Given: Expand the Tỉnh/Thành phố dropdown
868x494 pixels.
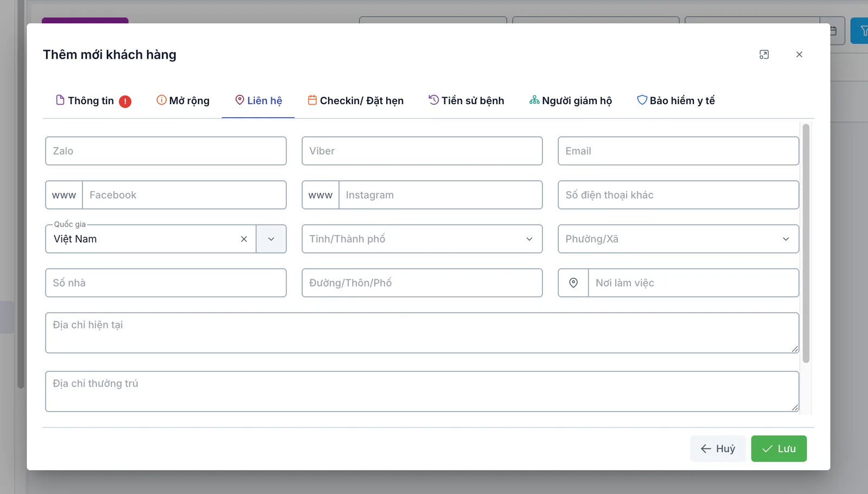Looking at the screenshot, I should (x=529, y=239).
